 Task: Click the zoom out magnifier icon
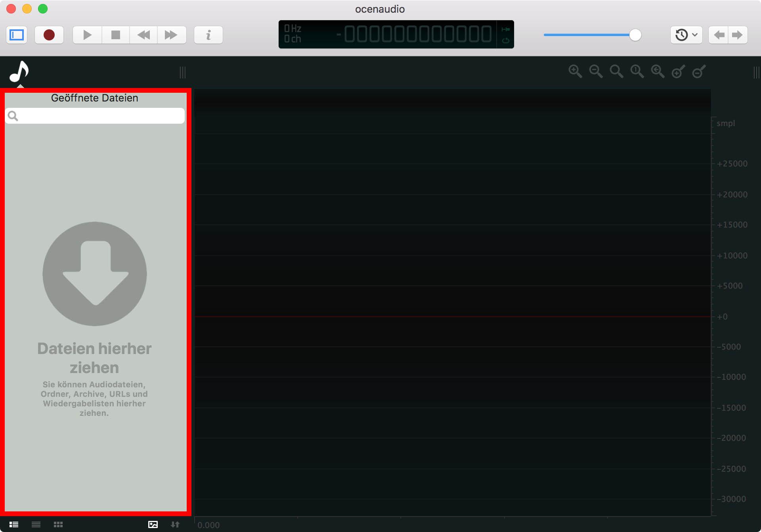(595, 71)
